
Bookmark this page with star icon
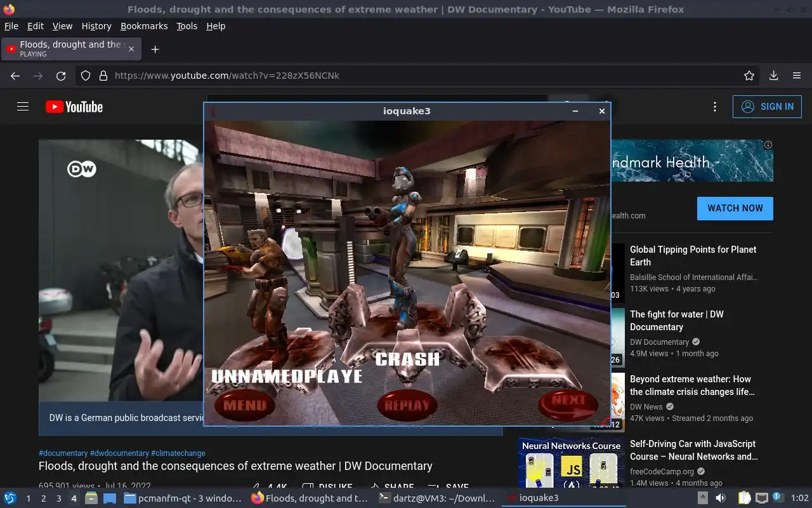pos(749,76)
